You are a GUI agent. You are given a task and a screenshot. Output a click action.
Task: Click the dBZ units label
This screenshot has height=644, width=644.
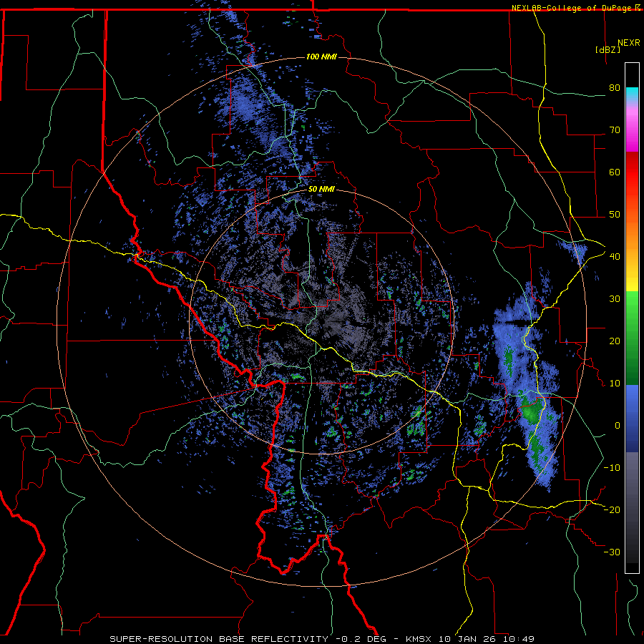point(608,50)
